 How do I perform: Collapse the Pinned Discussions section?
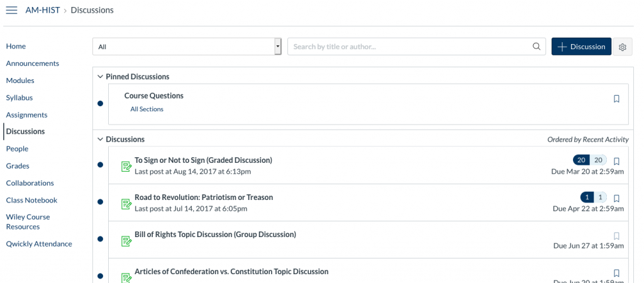click(x=100, y=77)
